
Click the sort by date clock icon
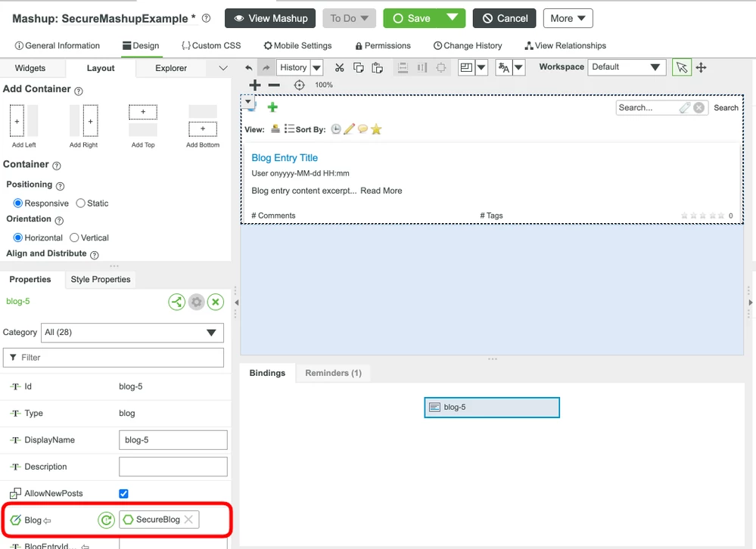(x=336, y=129)
